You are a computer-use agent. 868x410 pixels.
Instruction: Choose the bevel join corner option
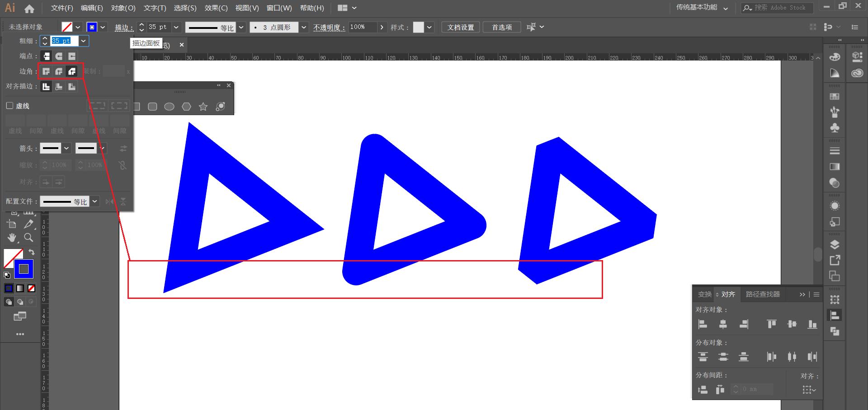(72, 71)
